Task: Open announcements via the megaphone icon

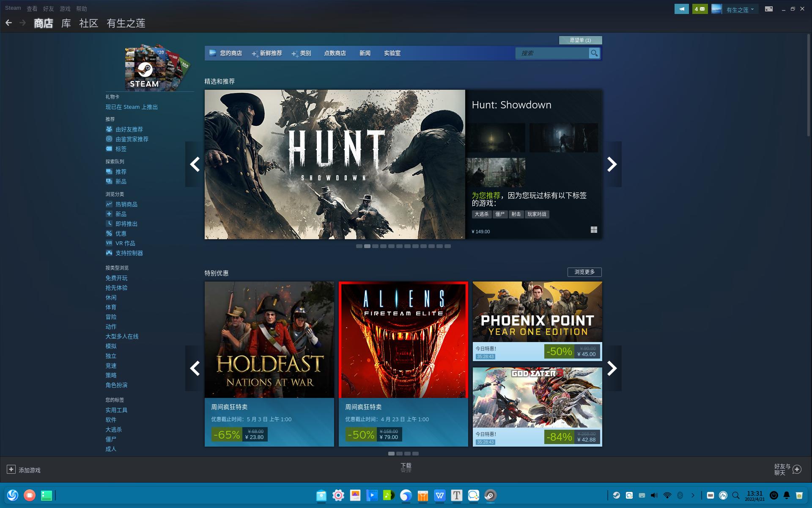Action: (682, 9)
